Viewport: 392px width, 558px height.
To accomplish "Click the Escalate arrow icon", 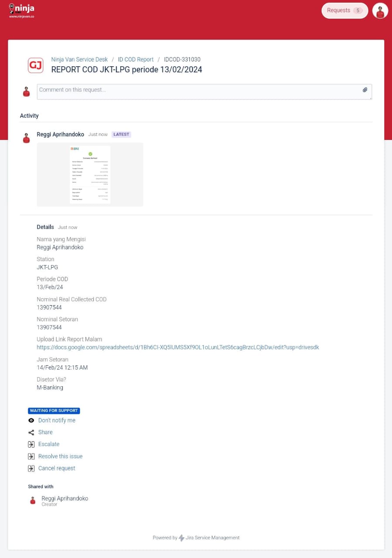I will point(31,444).
